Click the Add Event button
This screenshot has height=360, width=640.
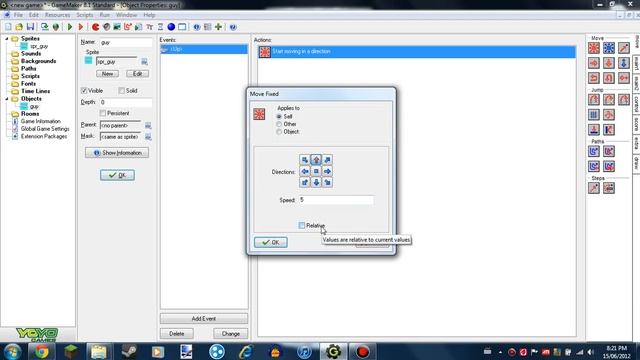tap(204, 318)
